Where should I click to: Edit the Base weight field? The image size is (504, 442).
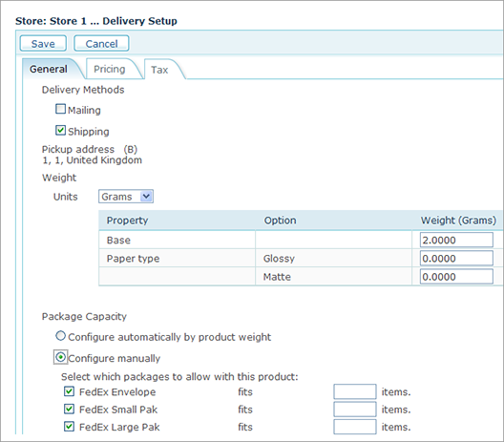[456, 240]
